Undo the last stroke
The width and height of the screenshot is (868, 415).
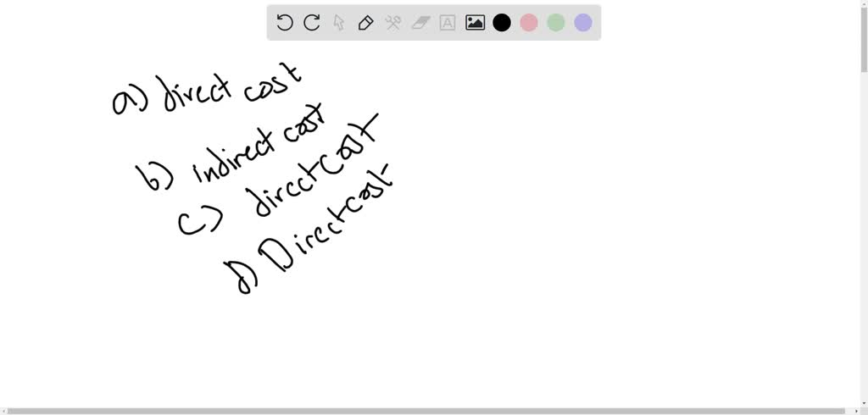tap(285, 23)
